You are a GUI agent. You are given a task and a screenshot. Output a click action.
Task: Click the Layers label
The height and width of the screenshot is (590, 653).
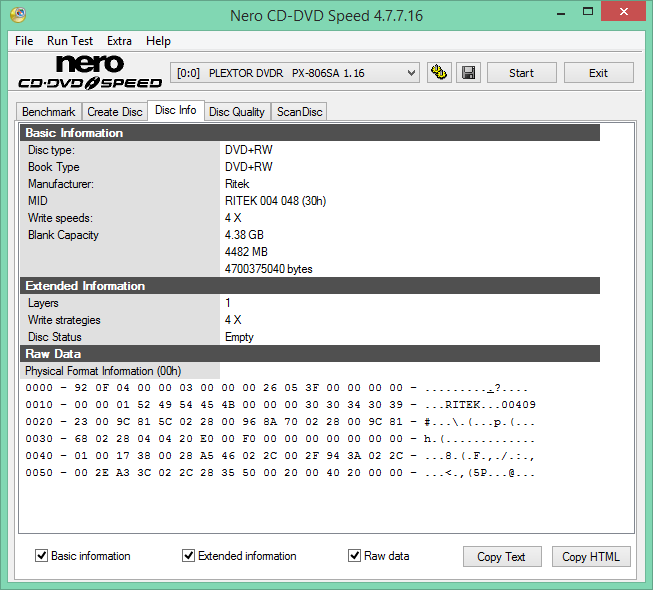(x=43, y=303)
